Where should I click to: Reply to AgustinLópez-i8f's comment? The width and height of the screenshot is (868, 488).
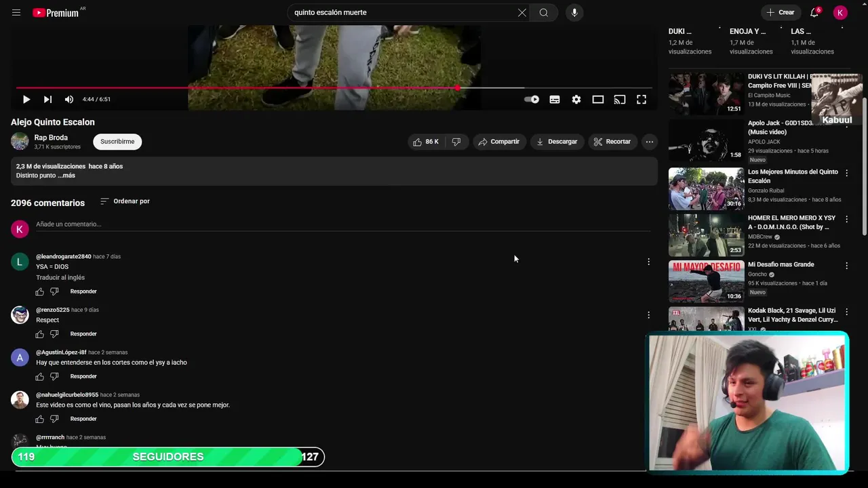coord(83,376)
